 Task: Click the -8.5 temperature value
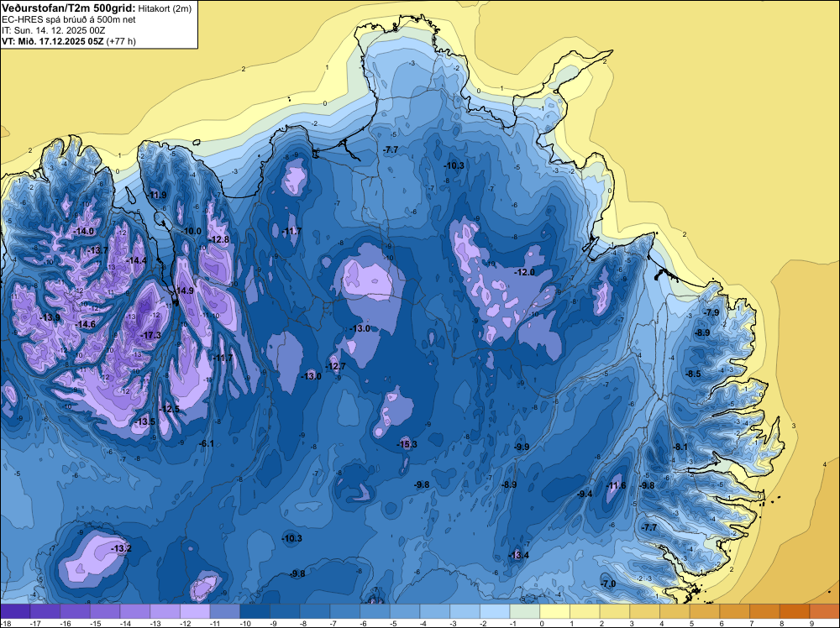coord(693,374)
